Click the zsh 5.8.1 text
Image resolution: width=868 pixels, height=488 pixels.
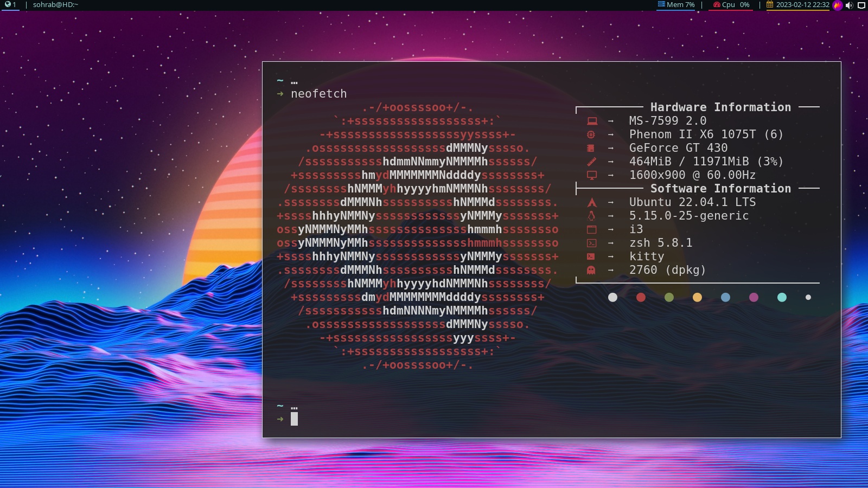point(661,243)
